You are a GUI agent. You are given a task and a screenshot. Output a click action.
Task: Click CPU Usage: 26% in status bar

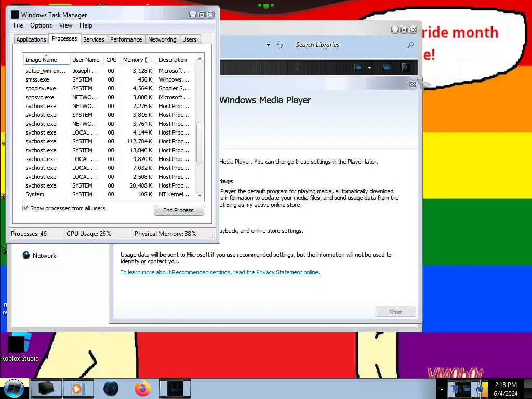tap(89, 233)
